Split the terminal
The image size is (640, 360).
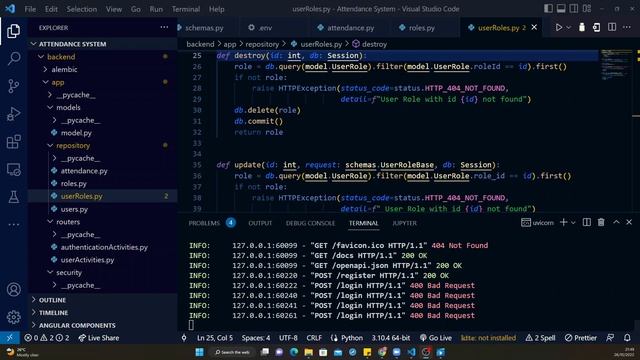coord(587,222)
